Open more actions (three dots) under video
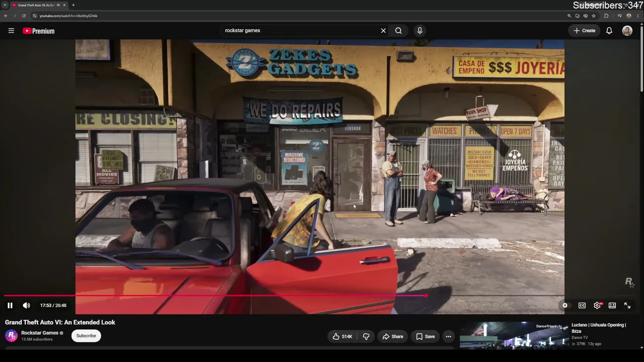 448,336
